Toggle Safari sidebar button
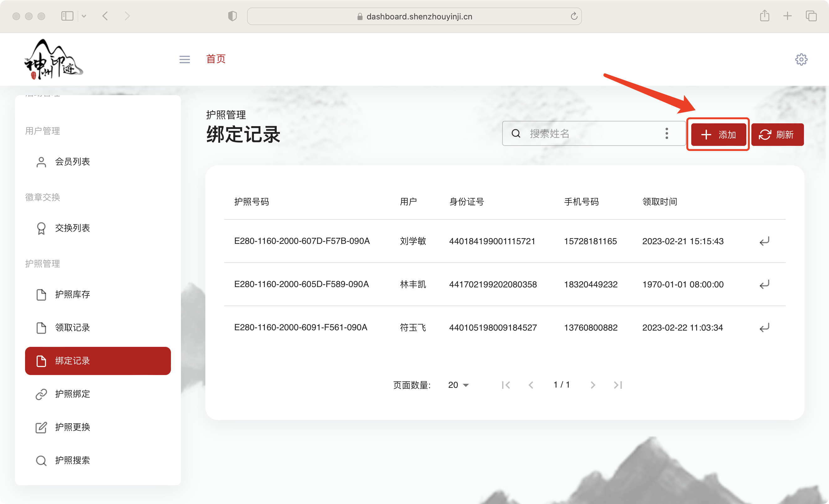The width and height of the screenshot is (829, 504). coord(67,16)
